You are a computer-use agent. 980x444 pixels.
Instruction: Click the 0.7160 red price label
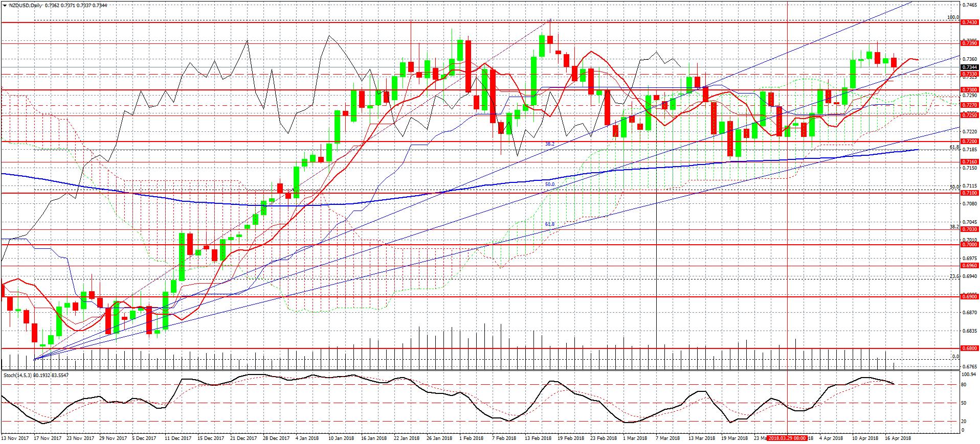tap(970, 162)
